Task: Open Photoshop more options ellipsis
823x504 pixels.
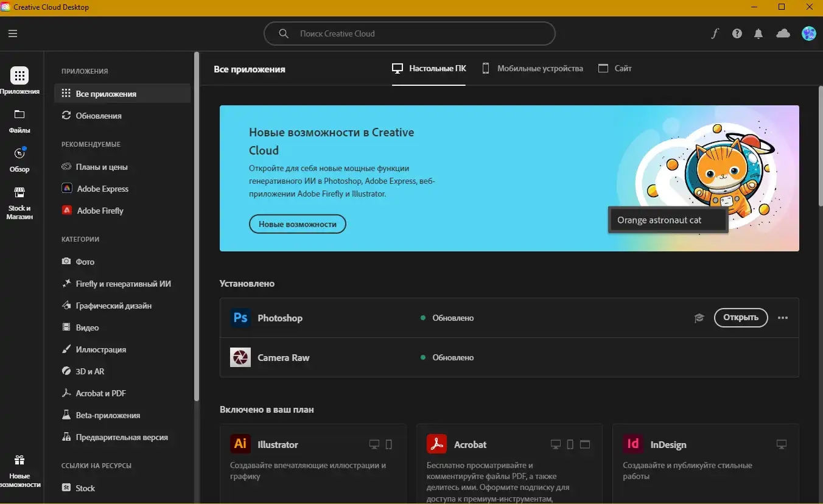Action: click(x=783, y=318)
